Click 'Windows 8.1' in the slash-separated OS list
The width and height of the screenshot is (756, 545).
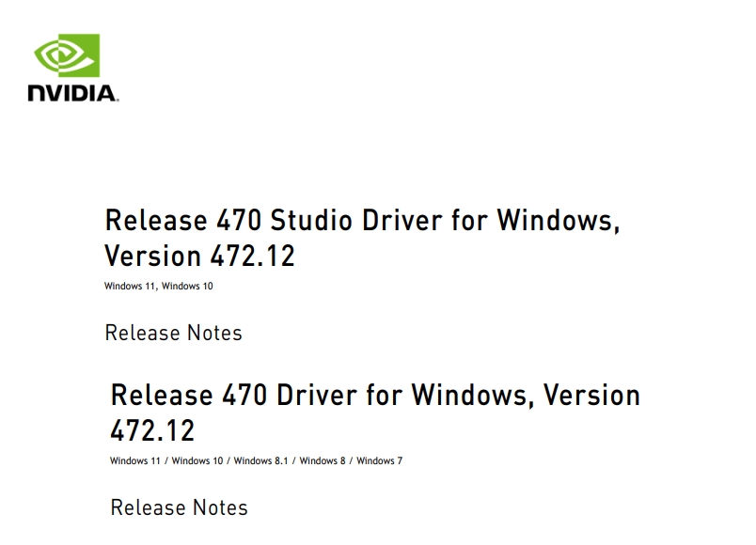[x=260, y=460]
